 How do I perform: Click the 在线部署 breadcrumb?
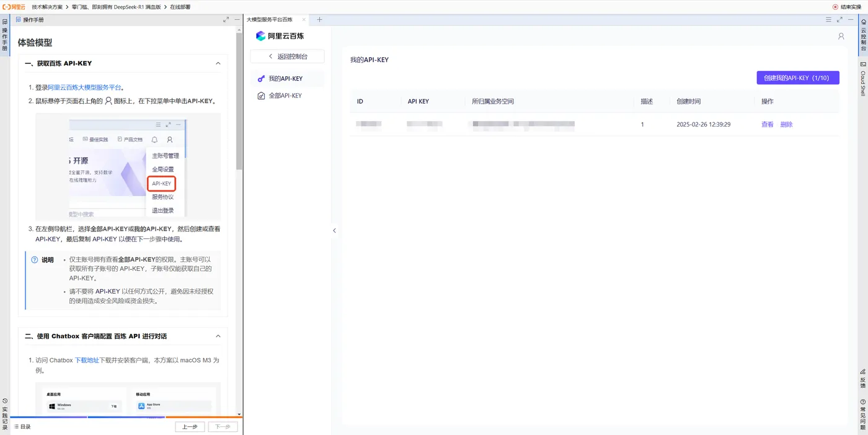tap(180, 7)
